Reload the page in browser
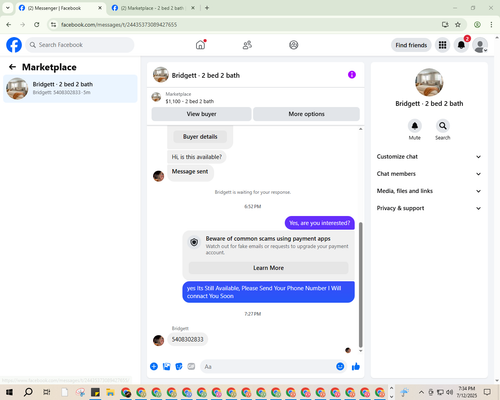The image size is (500, 400). [37, 24]
